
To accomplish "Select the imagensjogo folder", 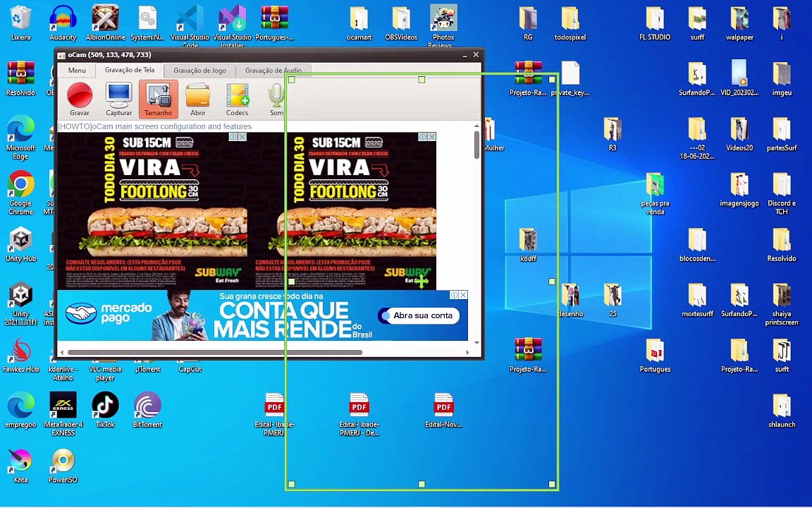I will [739, 188].
